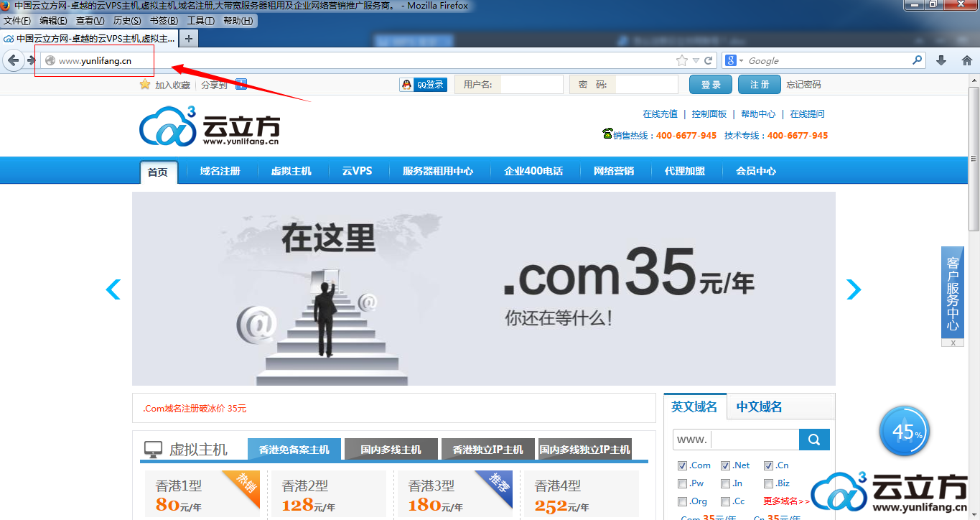980x520 pixels.
Task: Enable the .Org domain checkbox
Action: tap(683, 501)
